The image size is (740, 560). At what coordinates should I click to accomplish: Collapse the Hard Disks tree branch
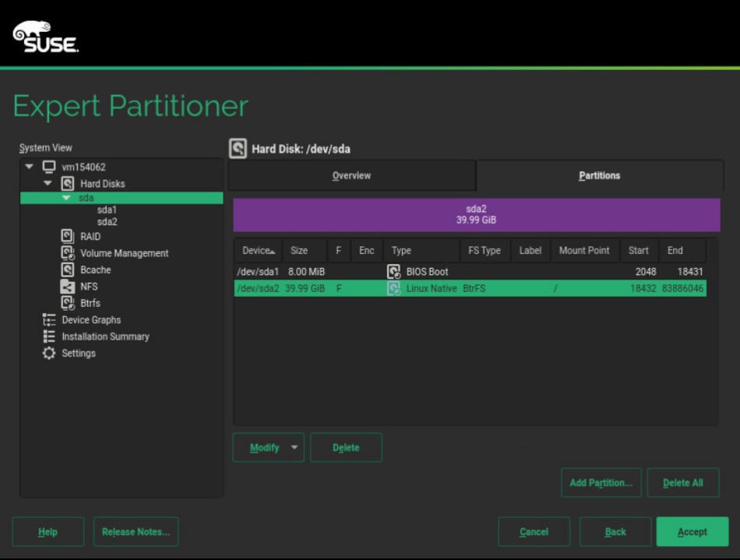click(48, 184)
